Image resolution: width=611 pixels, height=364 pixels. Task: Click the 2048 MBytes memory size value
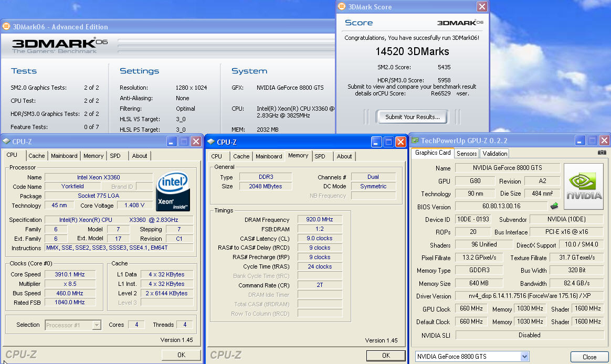point(266,186)
